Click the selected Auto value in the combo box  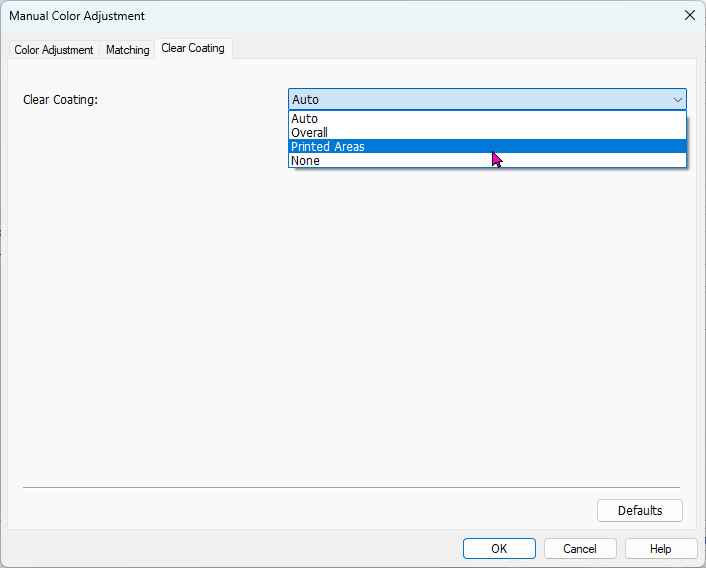click(x=306, y=99)
